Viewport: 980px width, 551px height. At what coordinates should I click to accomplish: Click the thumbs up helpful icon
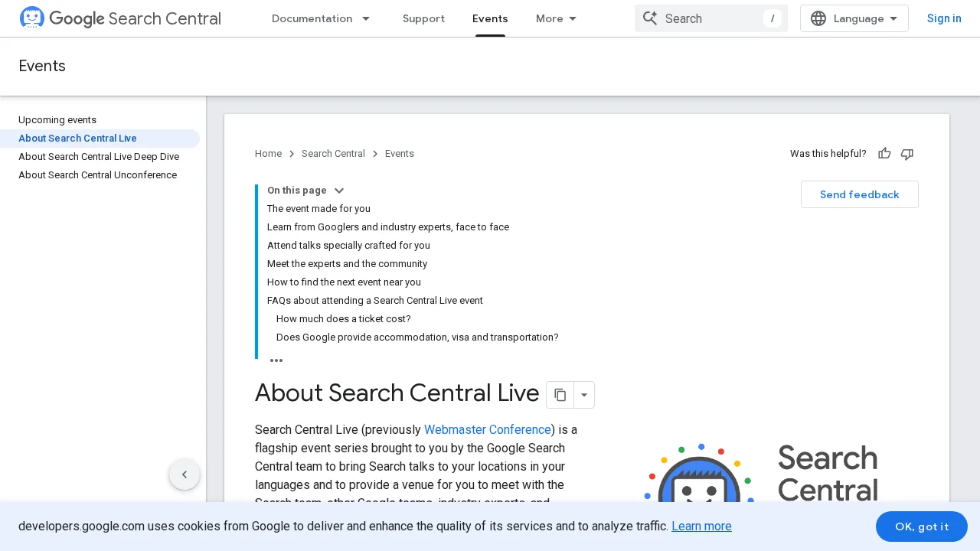pyautogui.click(x=884, y=154)
